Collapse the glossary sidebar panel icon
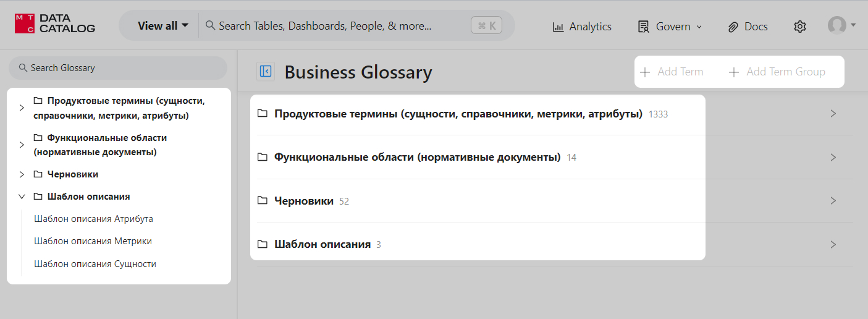 (266, 72)
